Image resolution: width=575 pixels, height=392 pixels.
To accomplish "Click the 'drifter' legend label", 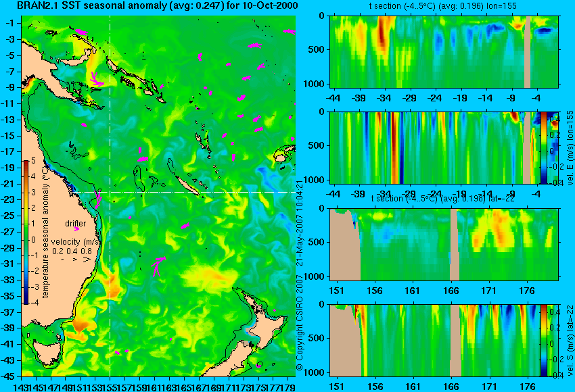I will click(76, 223).
